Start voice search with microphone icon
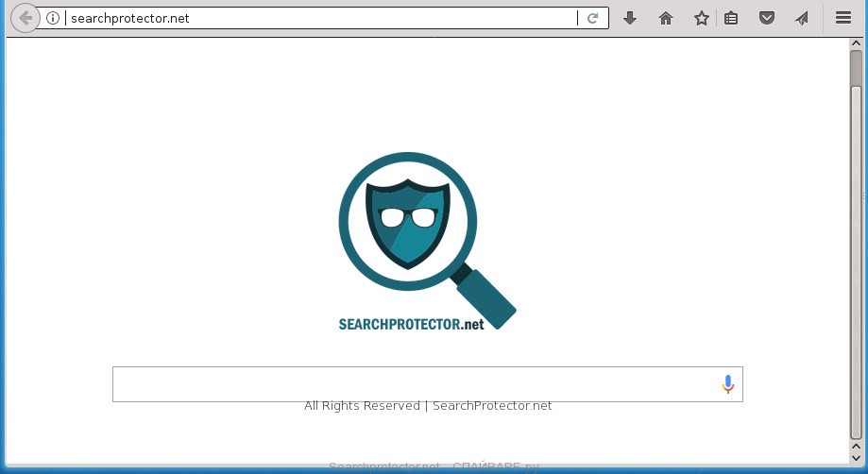The image size is (868, 474). pyautogui.click(x=728, y=384)
